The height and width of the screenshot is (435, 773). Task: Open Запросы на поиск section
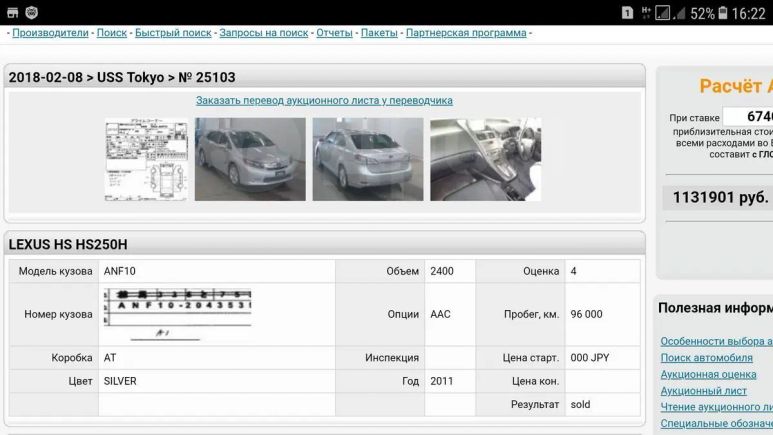point(263,33)
